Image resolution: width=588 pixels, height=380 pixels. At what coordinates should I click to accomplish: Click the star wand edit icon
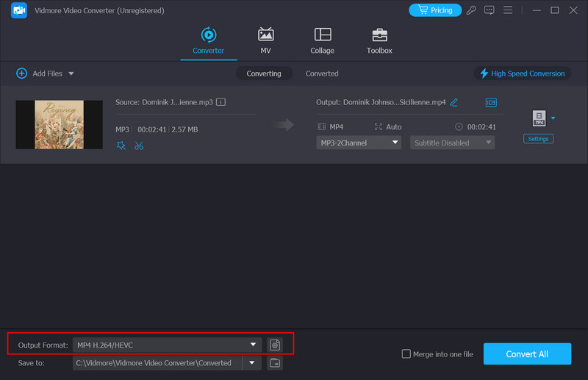(x=121, y=146)
